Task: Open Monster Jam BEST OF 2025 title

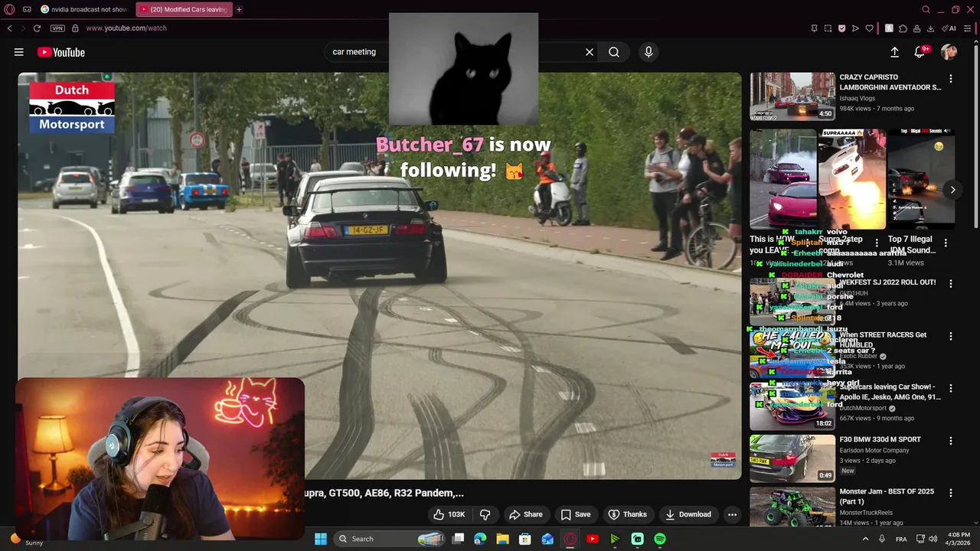Action: click(x=887, y=497)
